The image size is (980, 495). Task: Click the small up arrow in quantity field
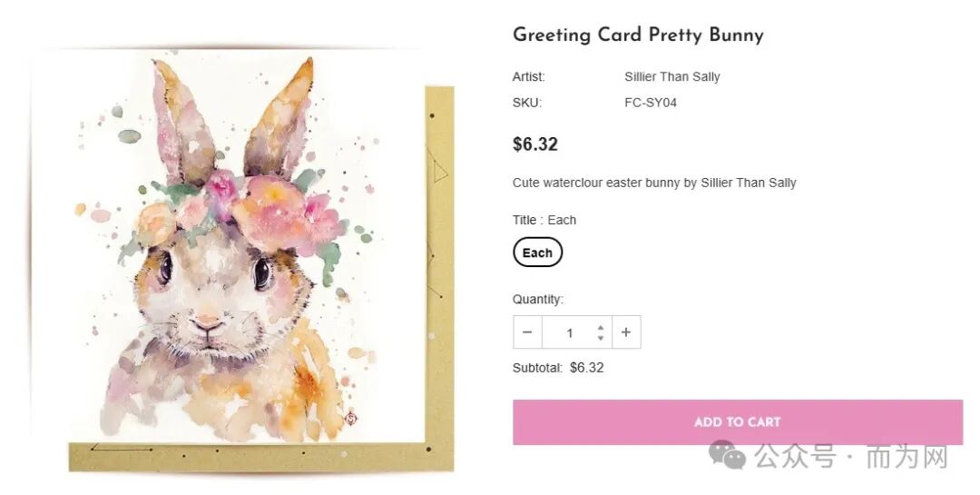tap(601, 327)
